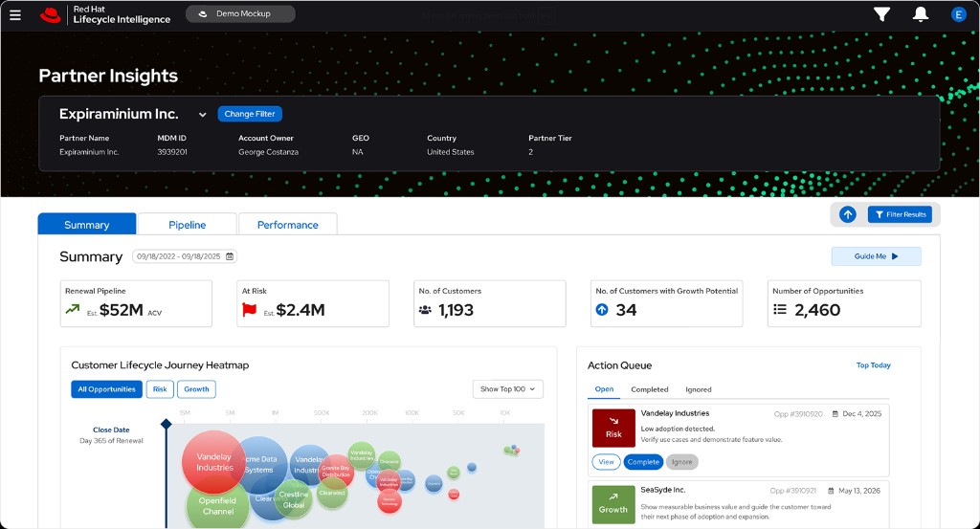The image size is (980, 529).
Task: Click the red Risk badge for Vandelay
Action: [x=613, y=428]
